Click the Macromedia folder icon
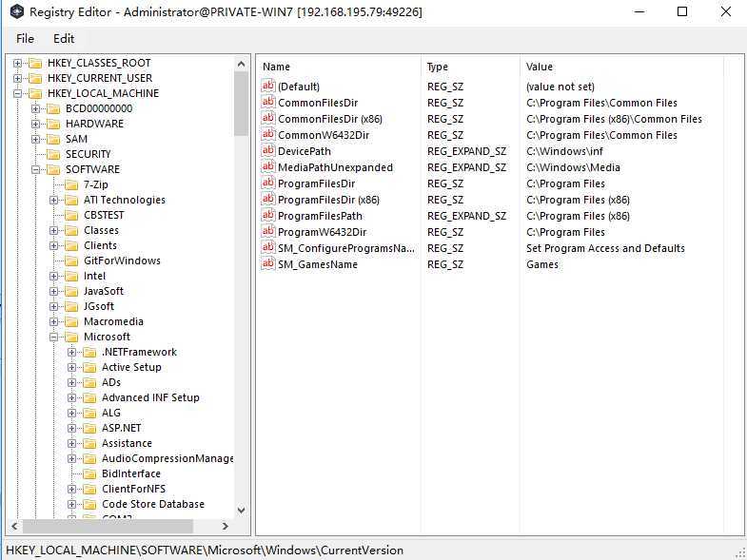Image resolution: width=747 pixels, height=560 pixels. [x=71, y=322]
